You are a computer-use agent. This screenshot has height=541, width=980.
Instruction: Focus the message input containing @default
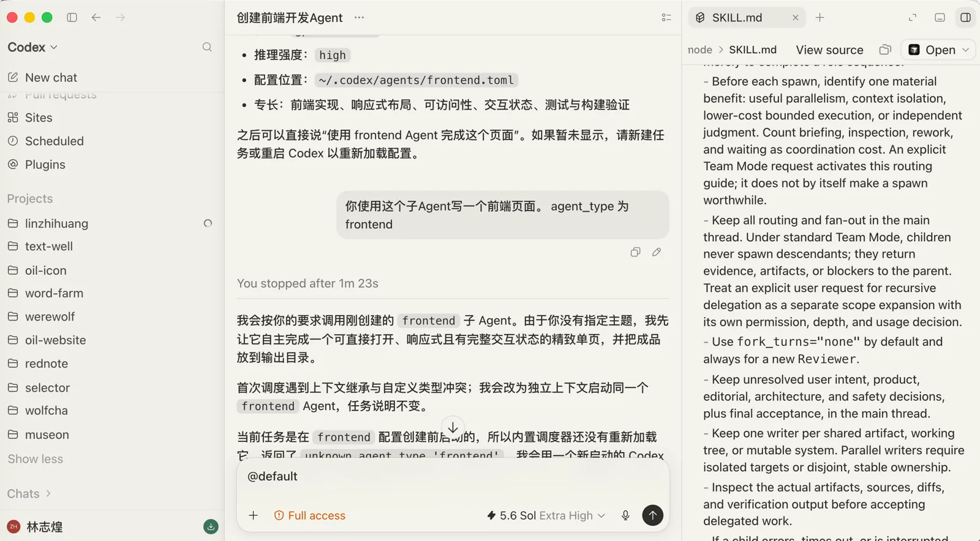click(x=453, y=477)
